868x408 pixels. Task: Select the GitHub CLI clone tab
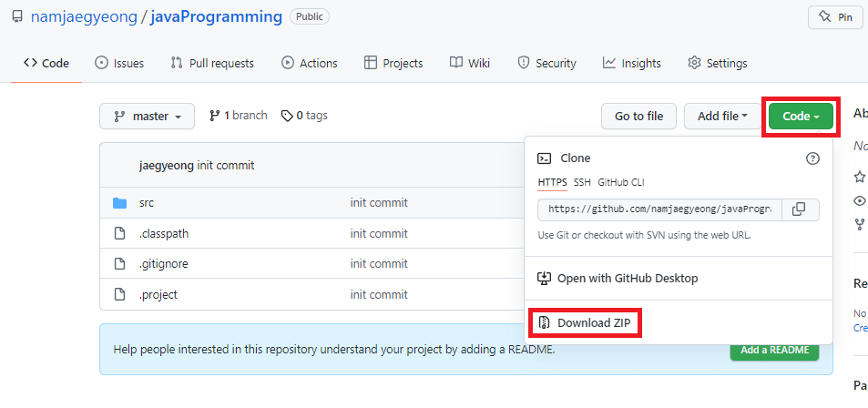621,183
